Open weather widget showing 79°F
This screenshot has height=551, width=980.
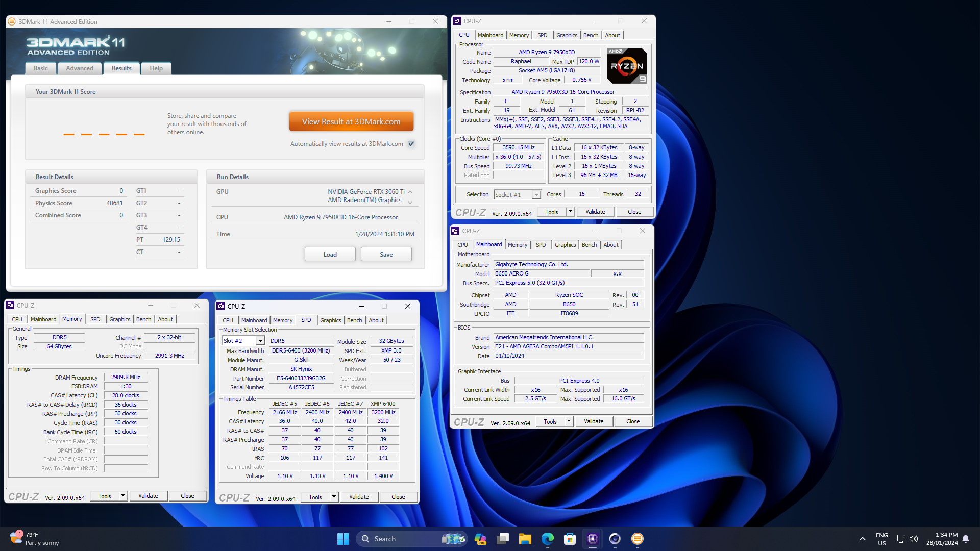tap(35, 539)
